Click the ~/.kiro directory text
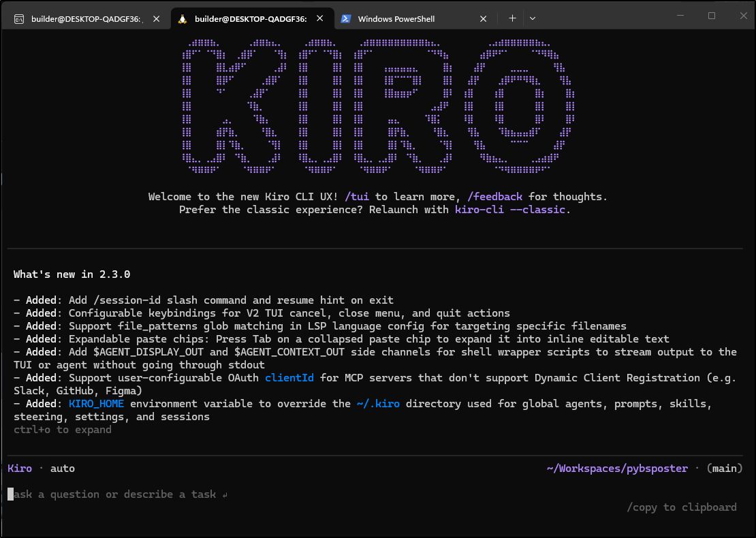Screen dimensions: 756x538 point(378,403)
